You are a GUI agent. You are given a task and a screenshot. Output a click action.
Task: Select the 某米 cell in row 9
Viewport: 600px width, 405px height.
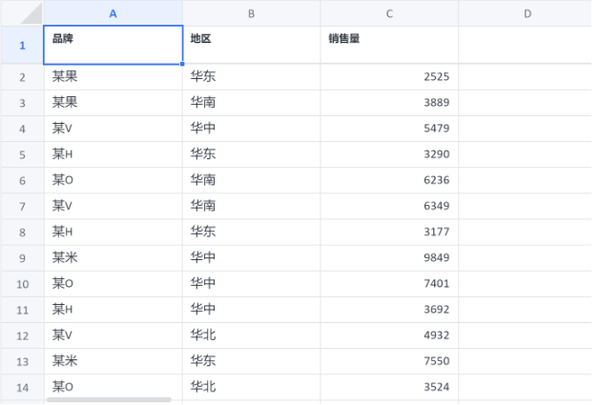tap(113, 258)
